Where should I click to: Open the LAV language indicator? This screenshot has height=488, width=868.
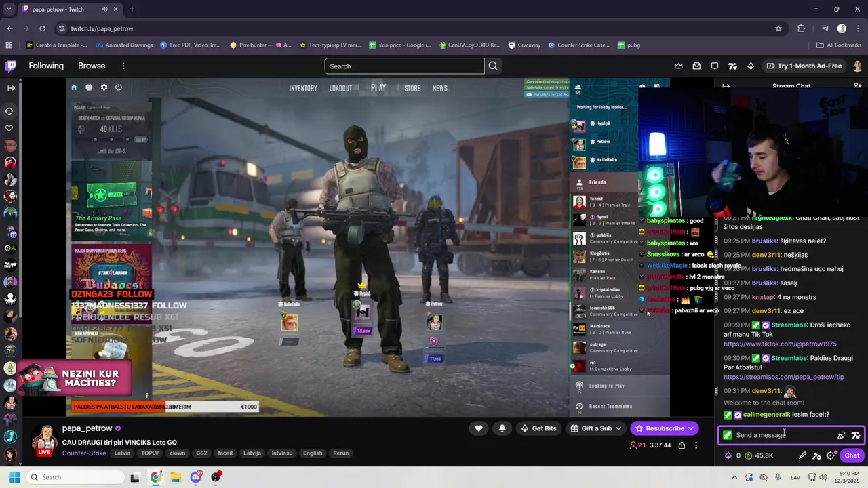(795, 477)
